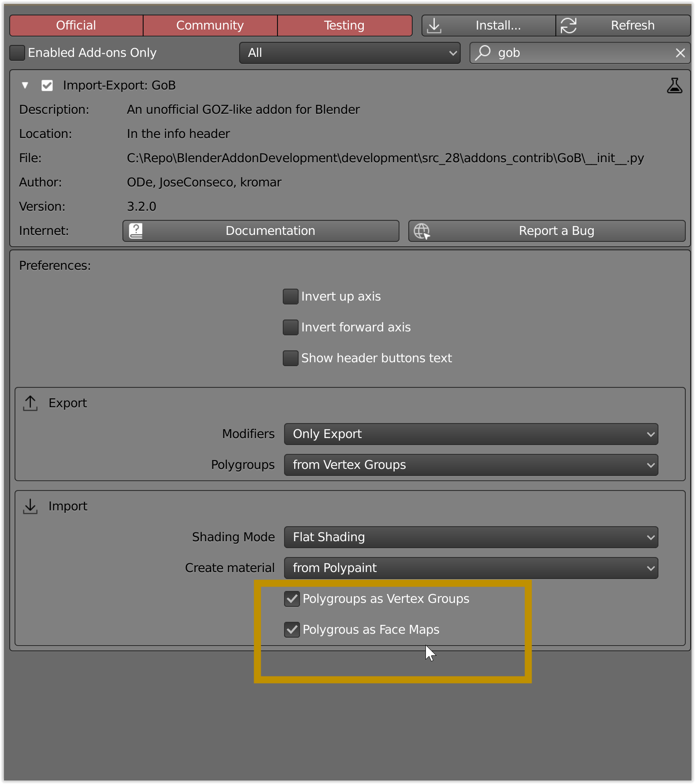
Task: Clear the gob search with the X
Action: point(680,53)
